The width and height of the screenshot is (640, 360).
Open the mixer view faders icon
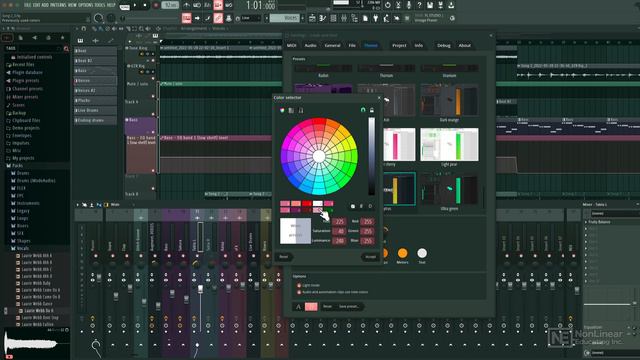coord(344,18)
